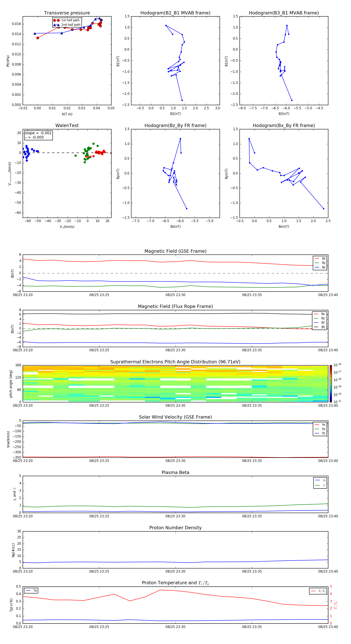Viewport: 351px width, 644px height.
Task: Click the "Bz(nT)" x-axis label
Action: click(175, 227)
